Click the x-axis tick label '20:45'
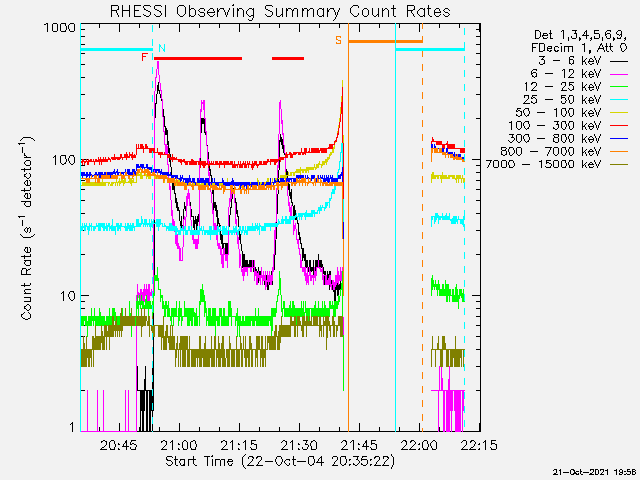This screenshot has width=640, height=480. 119,444
